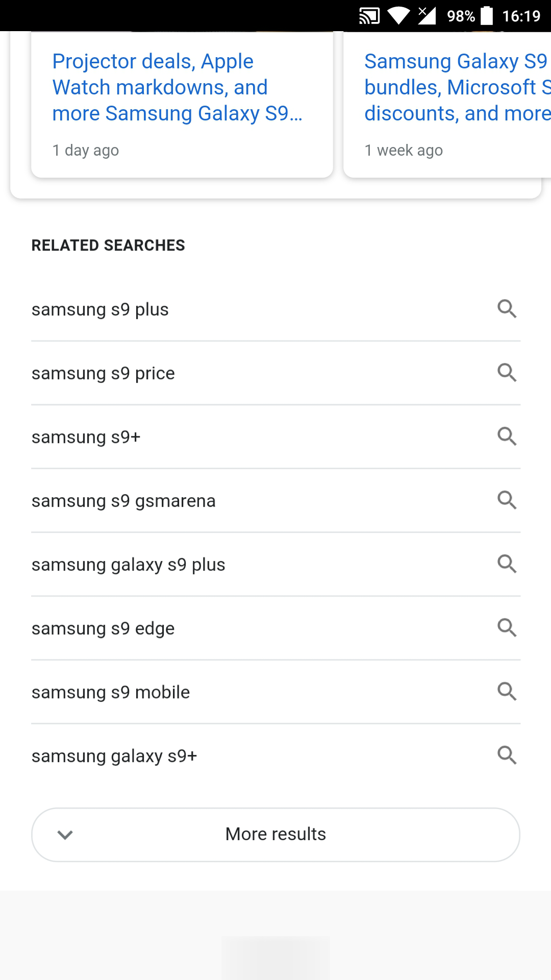Select the "samsung galaxy s9+" suggestion text

click(x=115, y=755)
